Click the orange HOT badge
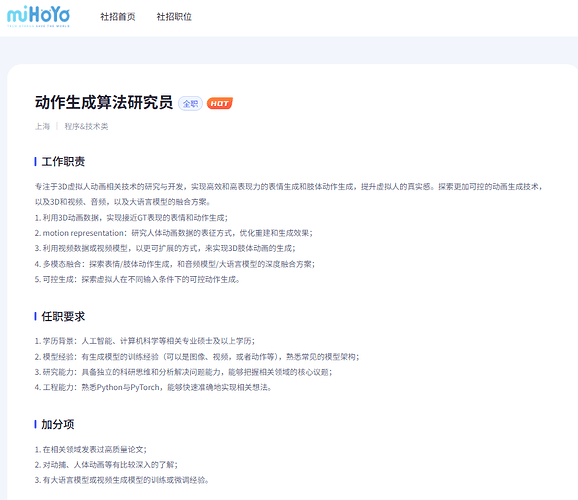 tap(220, 104)
